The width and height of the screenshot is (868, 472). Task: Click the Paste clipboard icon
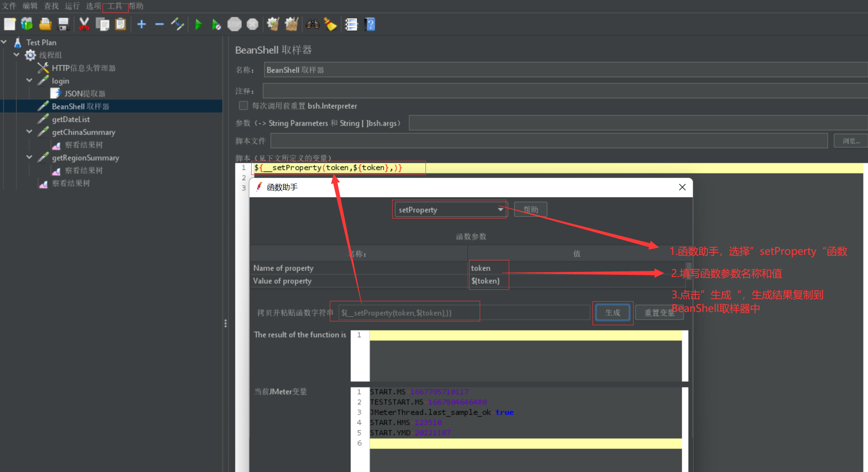pyautogui.click(x=121, y=24)
